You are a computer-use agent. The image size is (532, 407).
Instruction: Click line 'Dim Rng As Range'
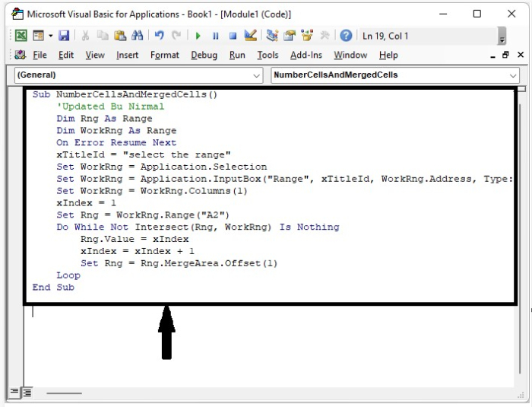click(104, 119)
